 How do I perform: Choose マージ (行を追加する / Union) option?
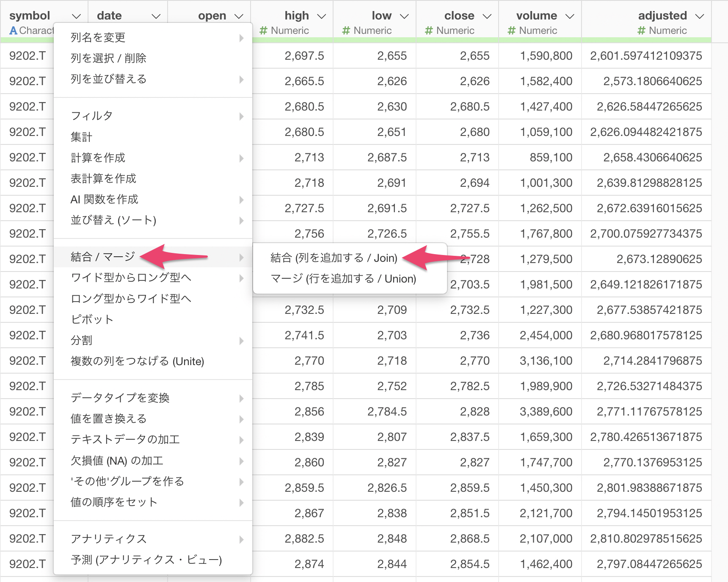(343, 279)
